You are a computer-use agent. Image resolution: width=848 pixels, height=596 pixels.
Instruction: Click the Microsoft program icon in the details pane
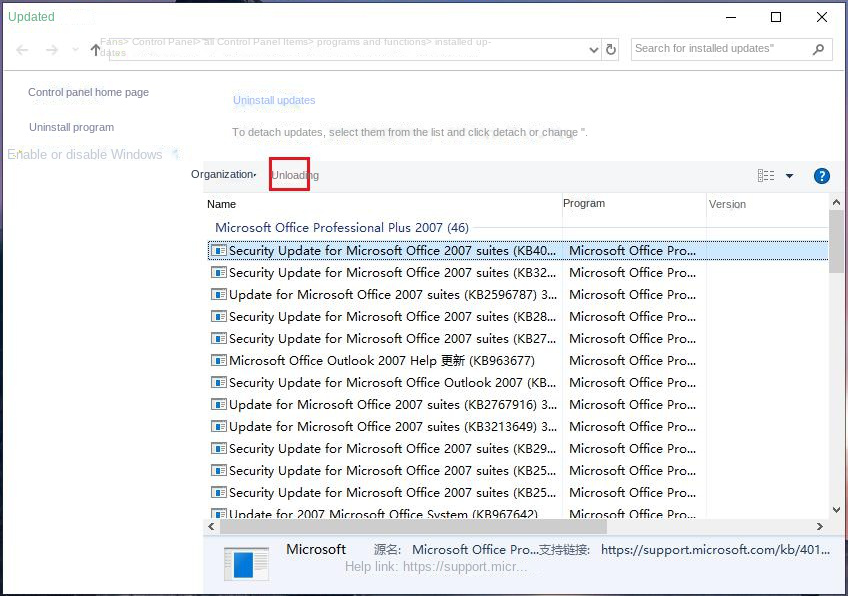[x=246, y=562]
